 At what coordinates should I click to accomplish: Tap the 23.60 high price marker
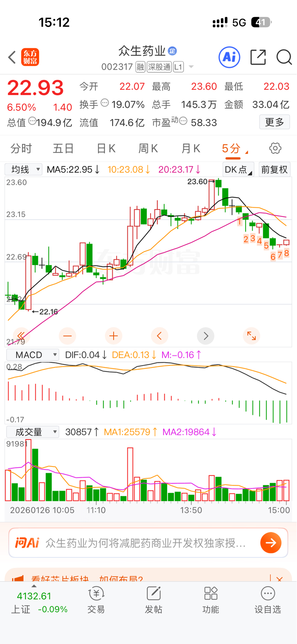[200, 181]
